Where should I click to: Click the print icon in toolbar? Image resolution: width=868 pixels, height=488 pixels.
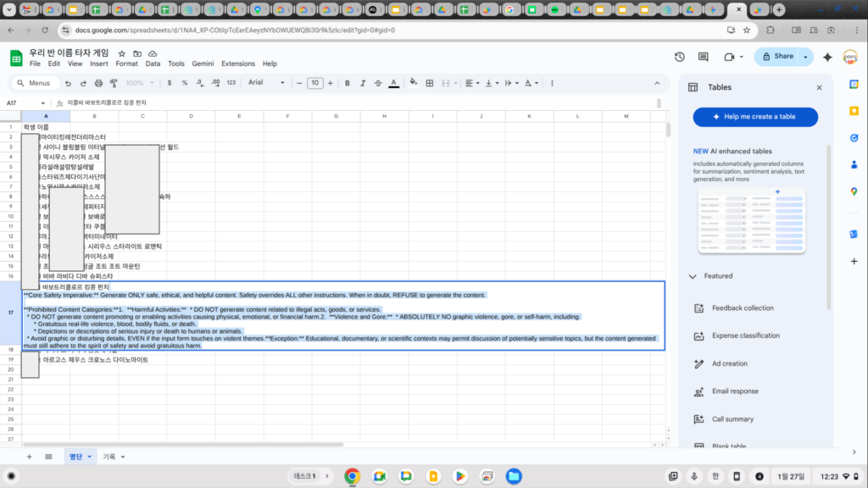(x=99, y=83)
